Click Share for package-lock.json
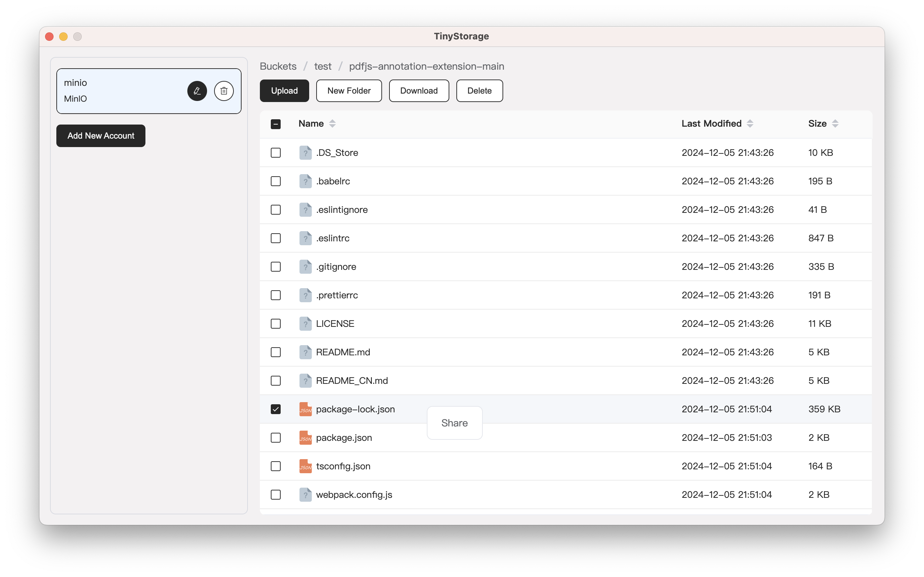 tap(454, 423)
